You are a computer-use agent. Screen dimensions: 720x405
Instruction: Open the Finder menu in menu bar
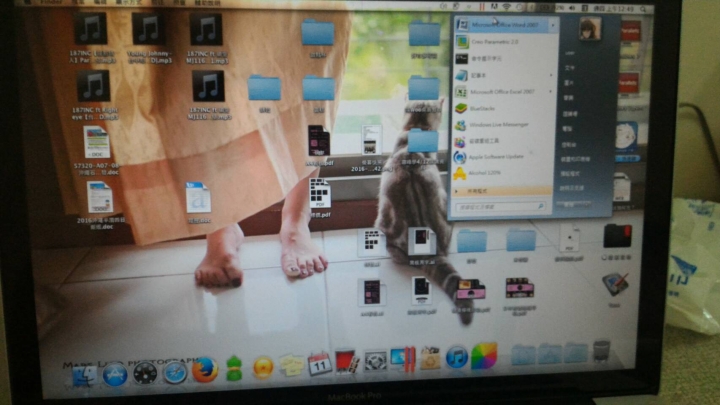click(x=50, y=2)
